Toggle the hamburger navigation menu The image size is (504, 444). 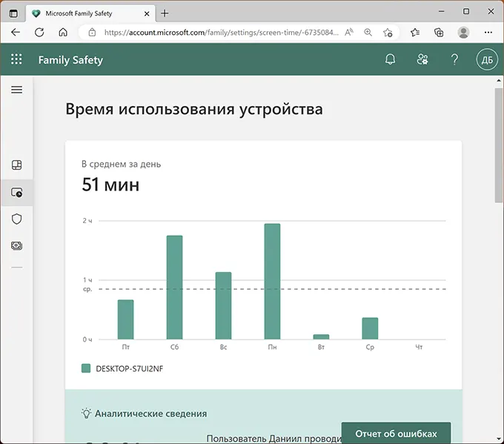pyautogui.click(x=17, y=90)
